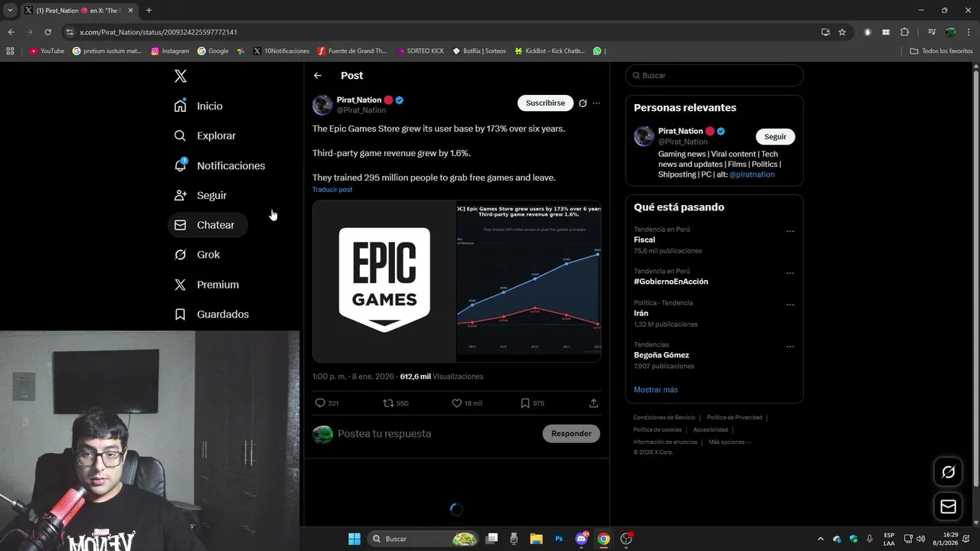Image resolution: width=980 pixels, height=551 pixels.
Task: Open more options for #GobiernoEnAcción trend
Action: pos(790,273)
